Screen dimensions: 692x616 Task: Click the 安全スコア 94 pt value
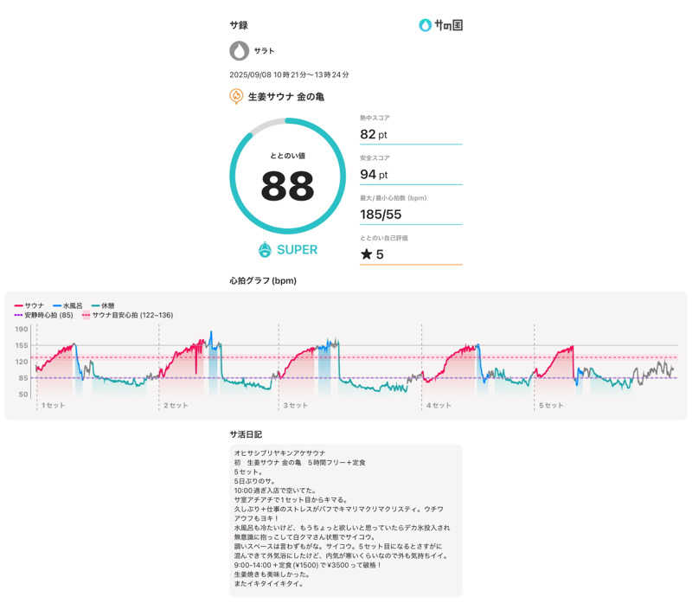tap(374, 174)
